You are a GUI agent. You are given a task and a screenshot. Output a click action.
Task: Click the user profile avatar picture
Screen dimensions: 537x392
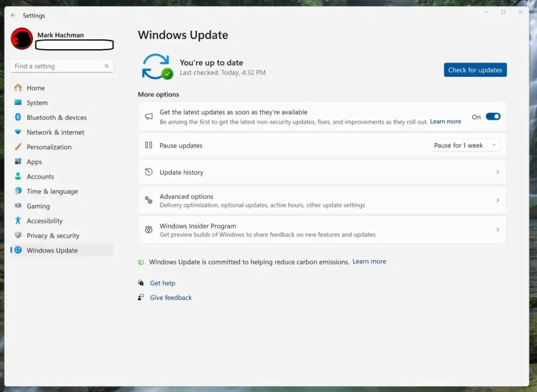22,39
